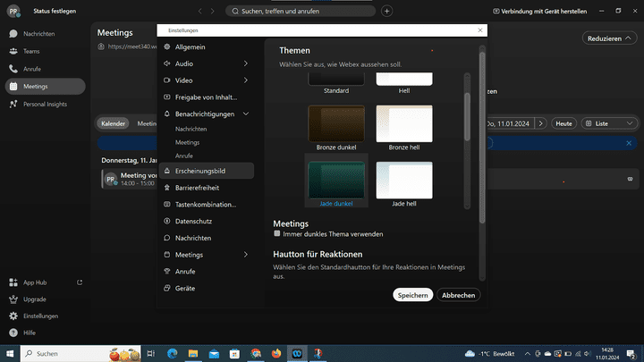Viewport: 644px width, 362px height.
Task: Go forward with the navigation arrow
Action: coord(212,11)
